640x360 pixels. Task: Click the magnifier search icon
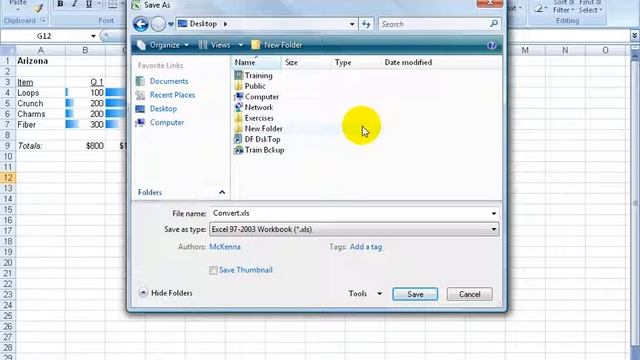pyautogui.click(x=494, y=24)
